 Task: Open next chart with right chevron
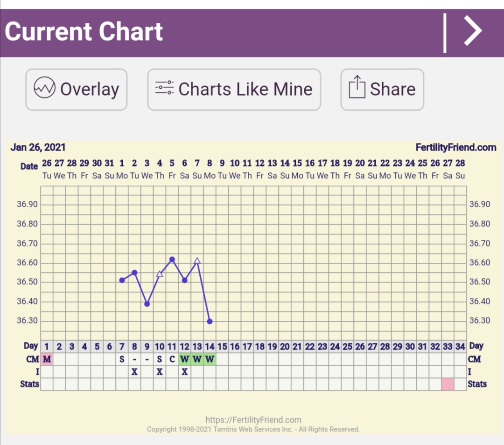point(472,32)
